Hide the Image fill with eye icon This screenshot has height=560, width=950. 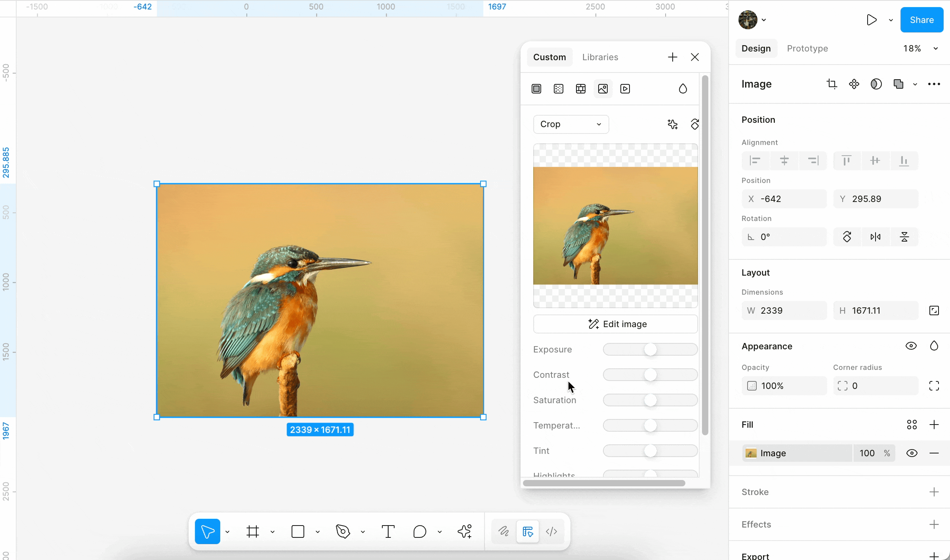(x=912, y=453)
